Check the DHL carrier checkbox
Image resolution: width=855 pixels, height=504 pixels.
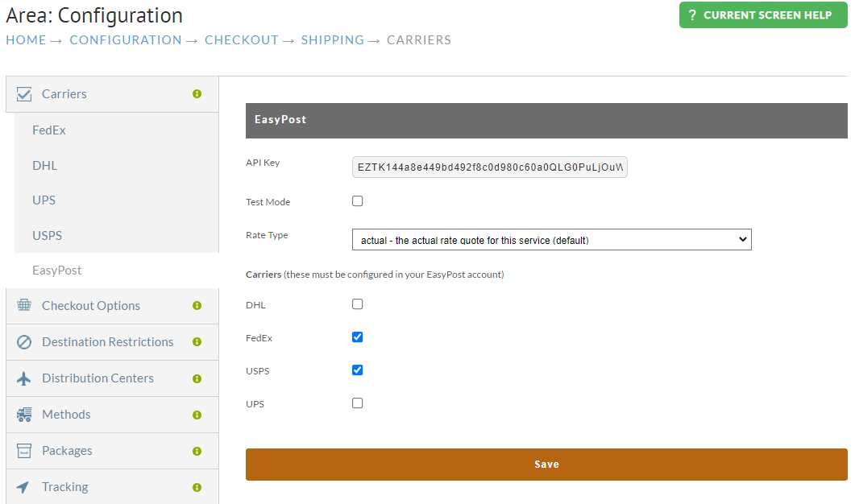357,304
